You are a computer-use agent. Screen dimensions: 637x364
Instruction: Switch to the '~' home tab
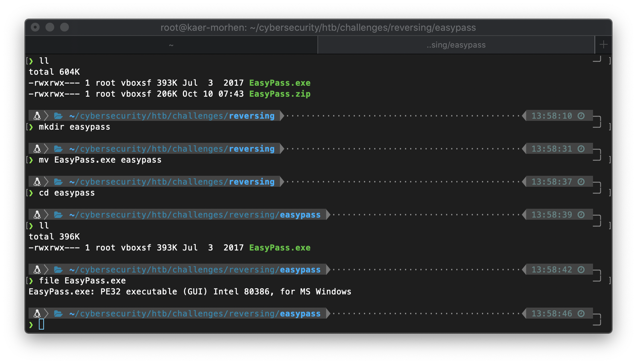click(171, 45)
